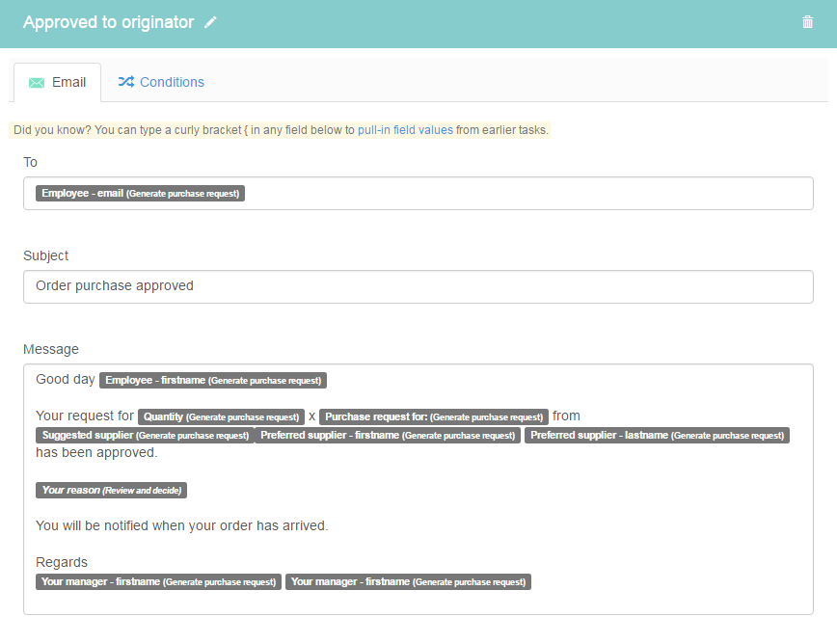
Task: Click the pencil edit icon beside title
Action: [x=210, y=22]
